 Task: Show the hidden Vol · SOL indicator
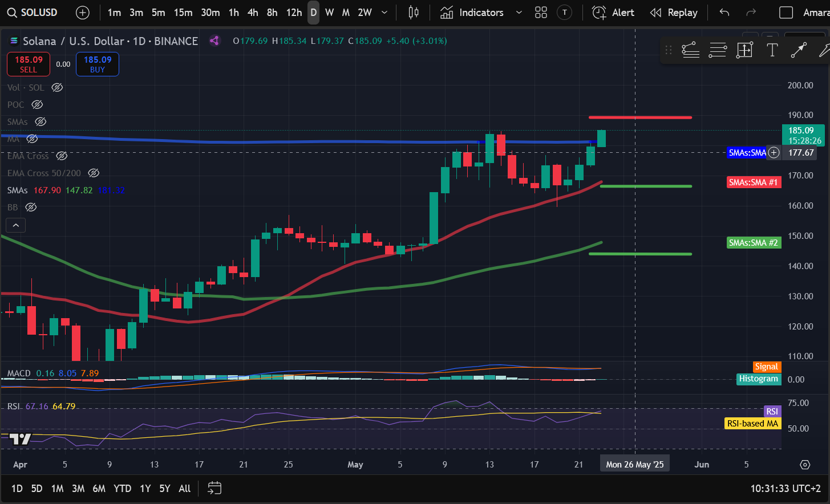click(57, 87)
